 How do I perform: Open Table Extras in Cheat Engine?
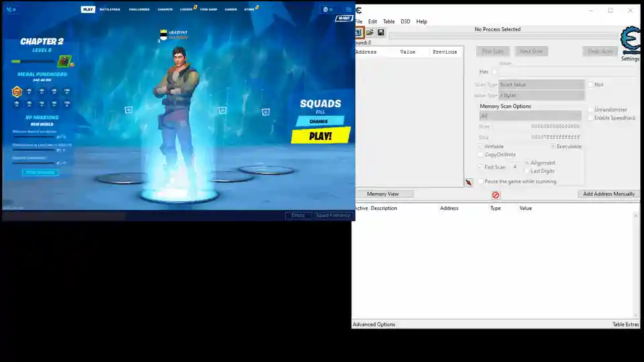625,324
